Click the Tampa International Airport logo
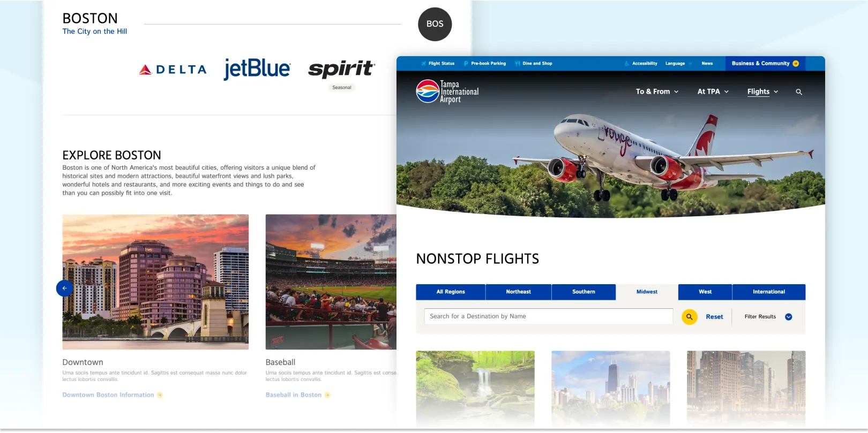The height and width of the screenshot is (433, 868). [447, 92]
